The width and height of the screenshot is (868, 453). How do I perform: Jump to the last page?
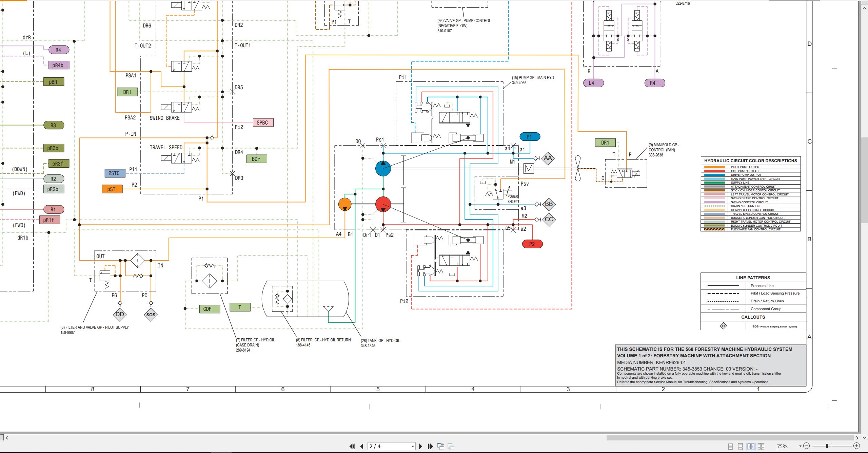click(430, 446)
